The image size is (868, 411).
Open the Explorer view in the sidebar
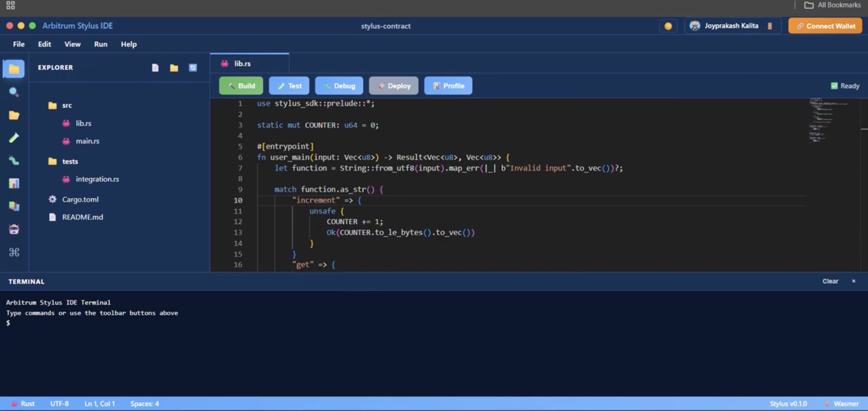[14, 69]
